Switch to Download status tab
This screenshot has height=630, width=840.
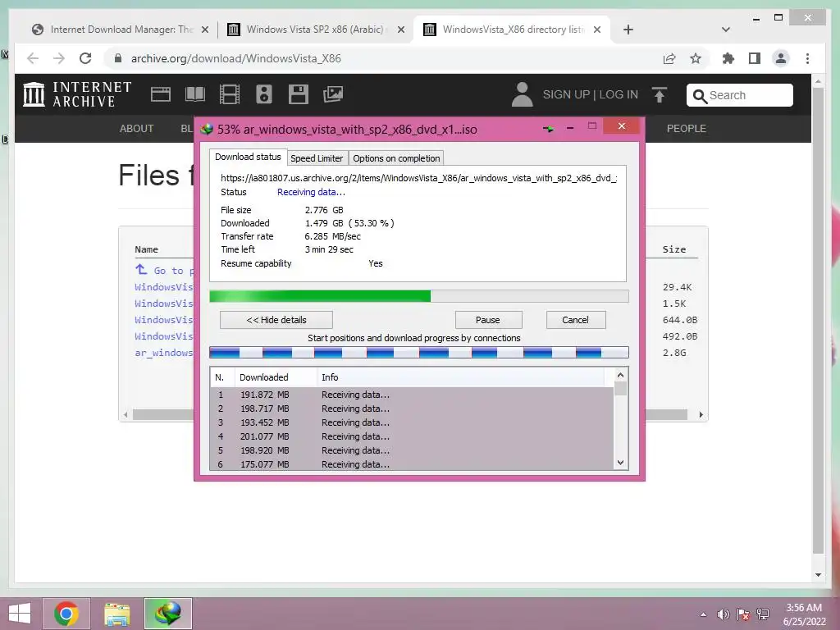(248, 157)
